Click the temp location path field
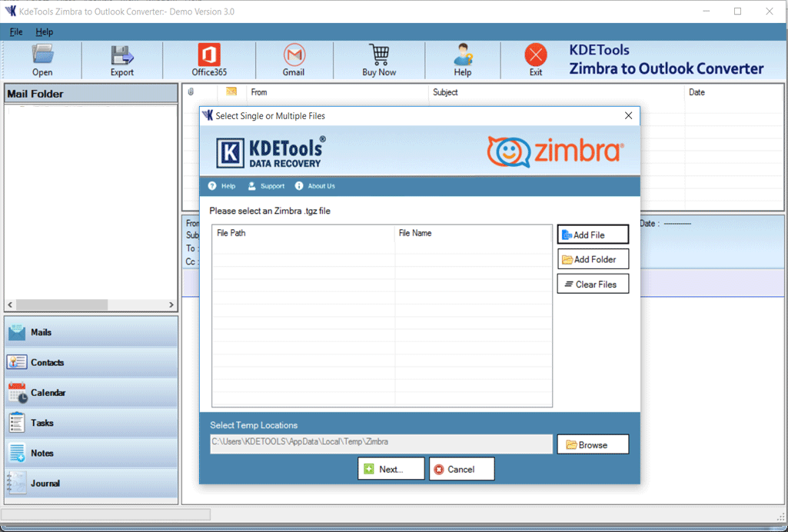 381,443
